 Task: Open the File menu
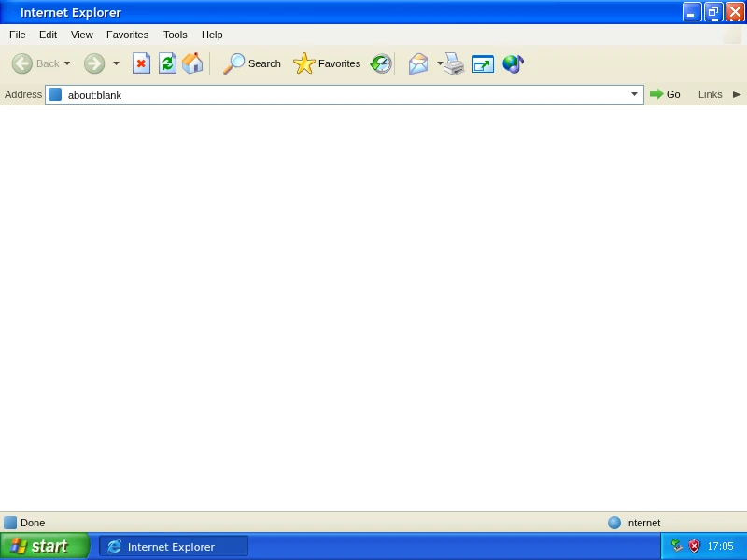coord(18,35)
